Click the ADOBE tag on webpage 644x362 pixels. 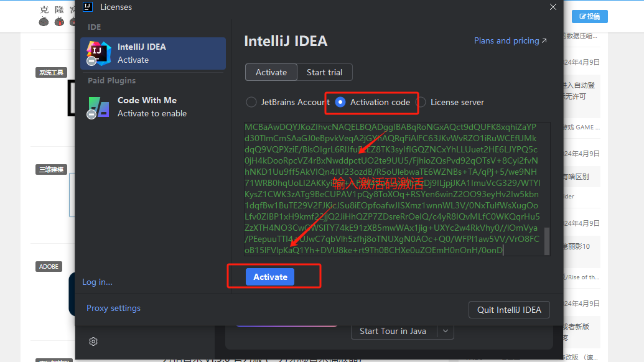(x=49, y=266)
